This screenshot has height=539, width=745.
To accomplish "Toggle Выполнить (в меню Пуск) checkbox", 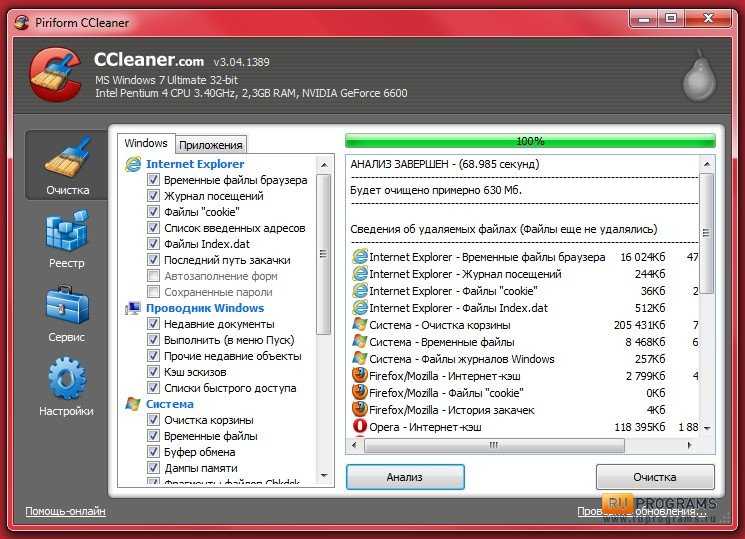I will click(153, 340).
